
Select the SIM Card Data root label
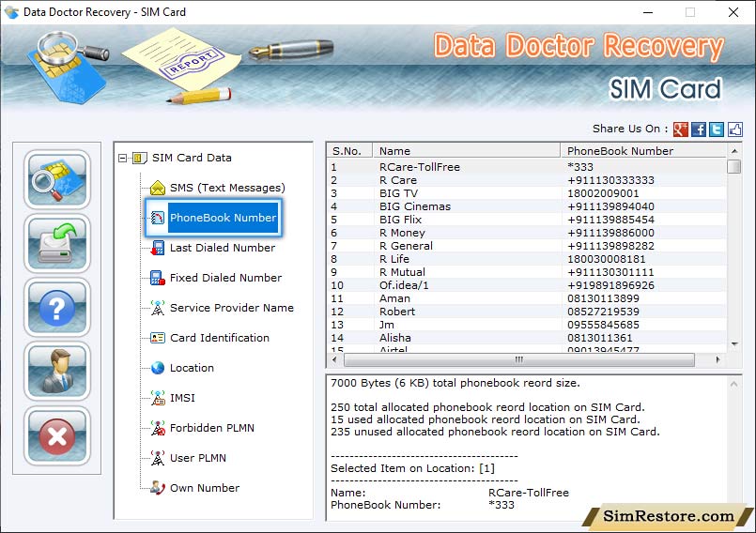point(192,158)
